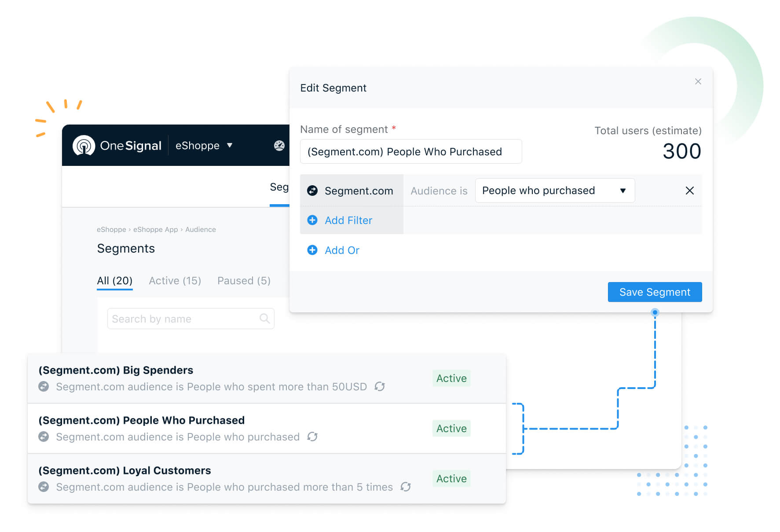Click sync icon on People Who Purchased row
780x532 pixels.
click(x=312, y=437)
